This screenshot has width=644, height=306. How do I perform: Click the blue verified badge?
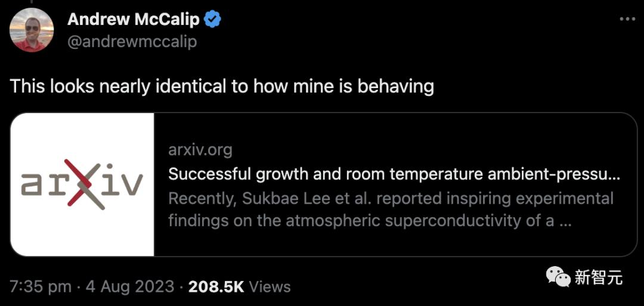click(212, 19)
